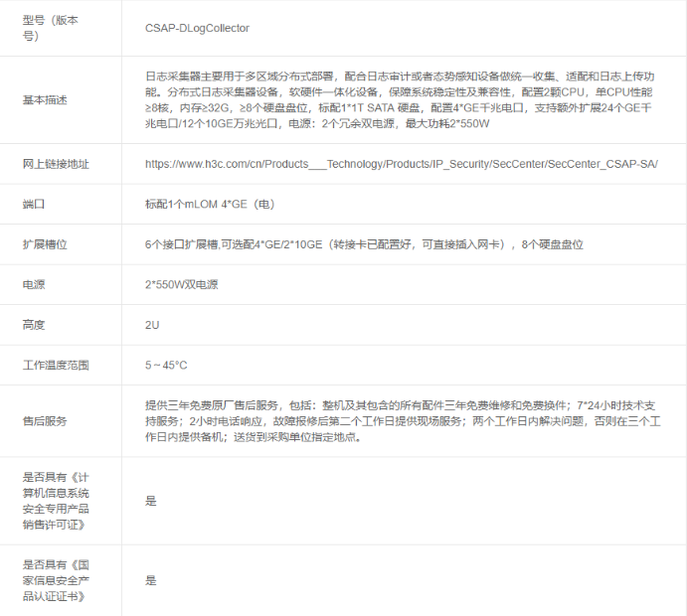The image size is (687, 616).
Task: Click the '扩展槽位' row label
Action: point(45,244)
